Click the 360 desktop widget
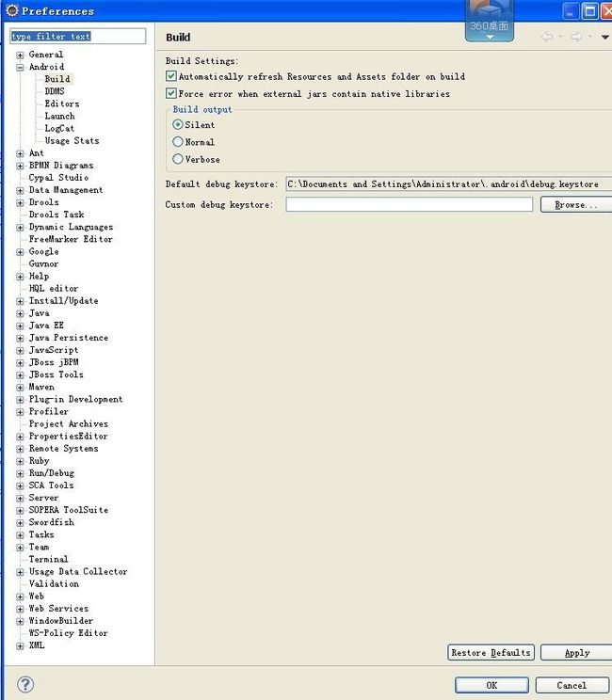This screenshot has height=700, width=612. point(490,22)
